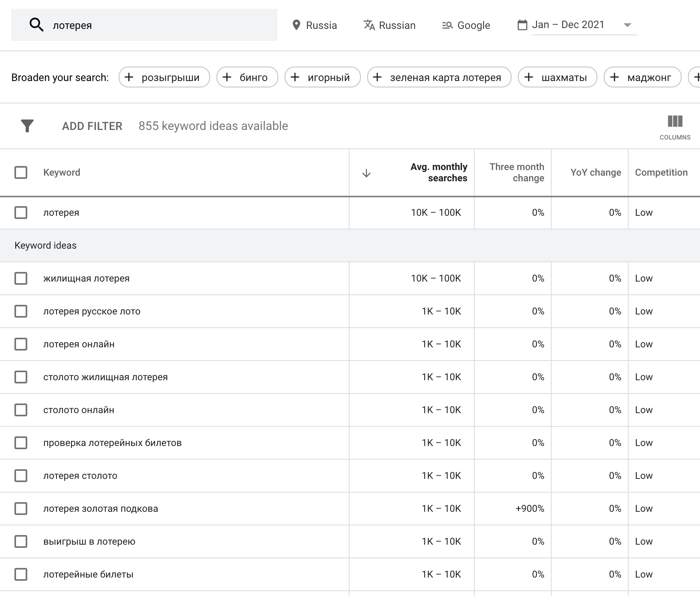Check the box for лотерея столото

point(21,476)
